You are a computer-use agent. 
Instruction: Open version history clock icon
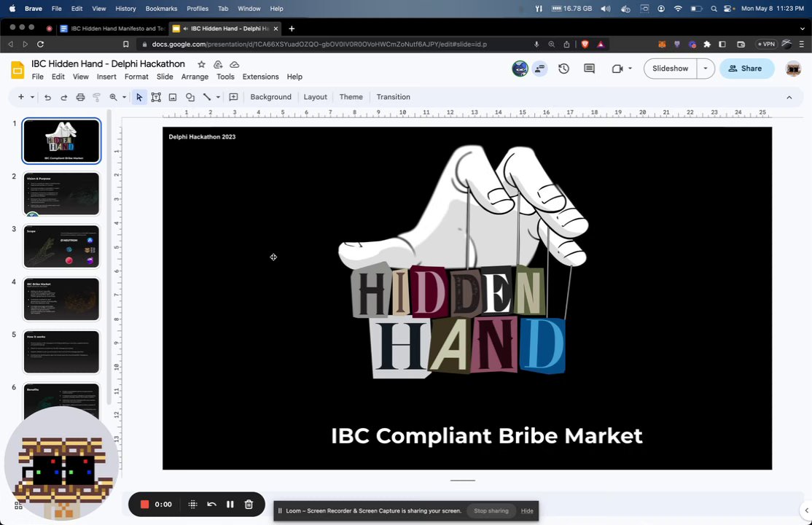(x=564, y=69)
